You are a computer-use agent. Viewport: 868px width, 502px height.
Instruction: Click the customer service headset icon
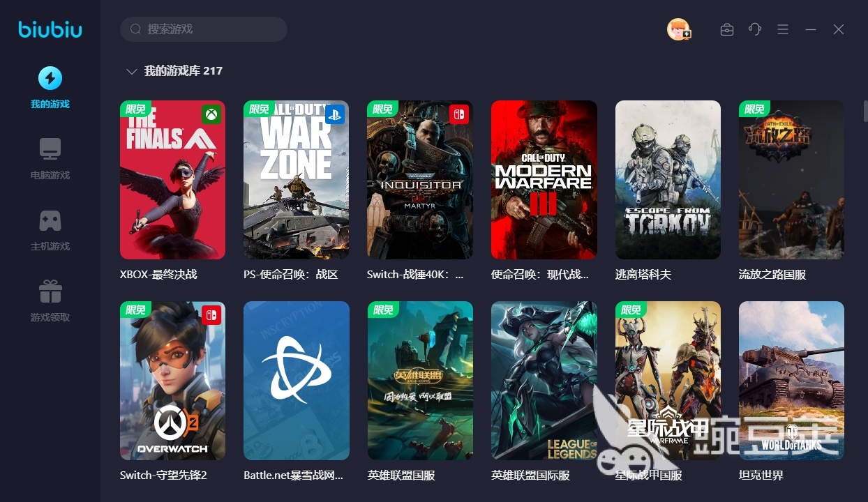tap(755, 29)
